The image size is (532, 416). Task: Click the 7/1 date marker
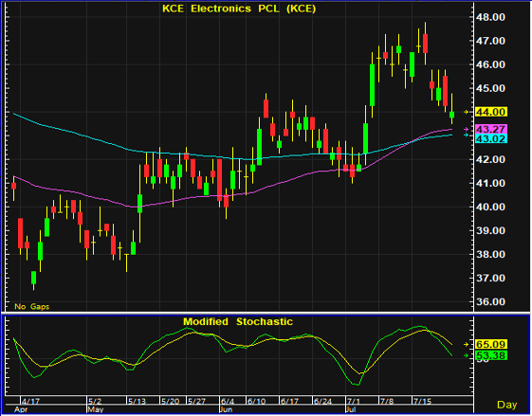pos(354,401)
